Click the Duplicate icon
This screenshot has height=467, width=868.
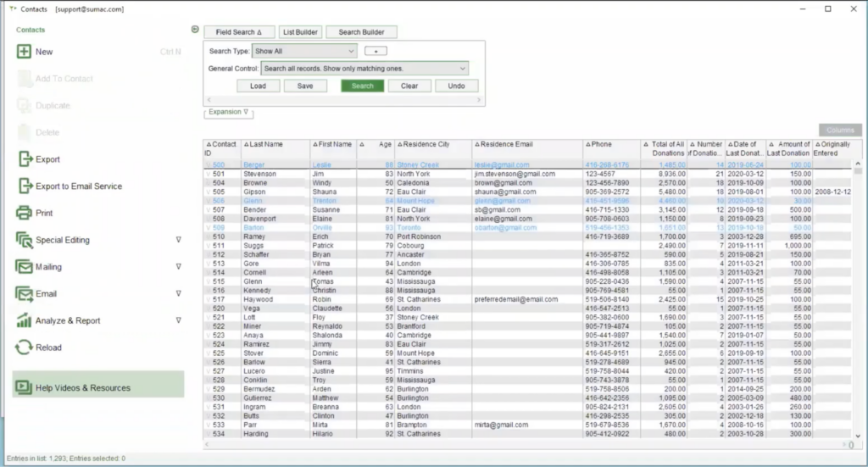[x=24, y=105]
